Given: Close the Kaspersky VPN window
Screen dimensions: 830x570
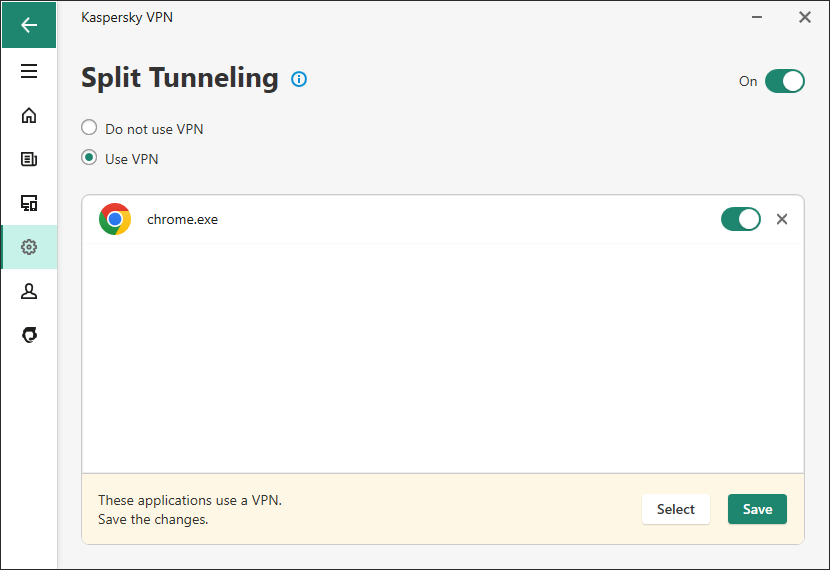Looking at the screenshot, I should [805, 17].
